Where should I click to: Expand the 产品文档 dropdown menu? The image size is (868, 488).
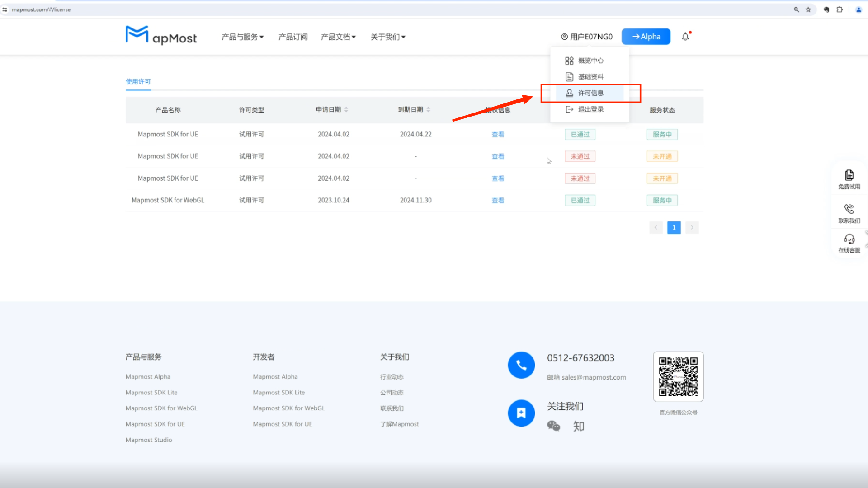[338, 37]
